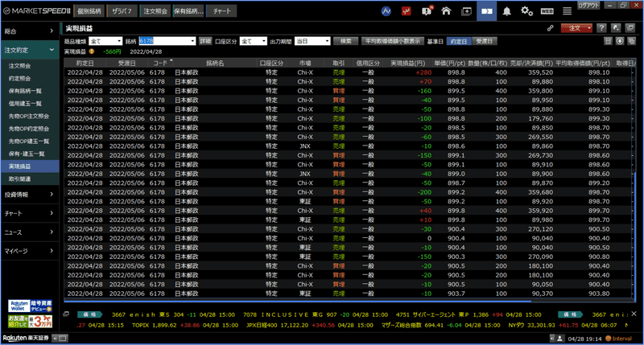Click the pop-out window icon beside help
The height and width of the screenshot is (345, 644).
(630, 28)
